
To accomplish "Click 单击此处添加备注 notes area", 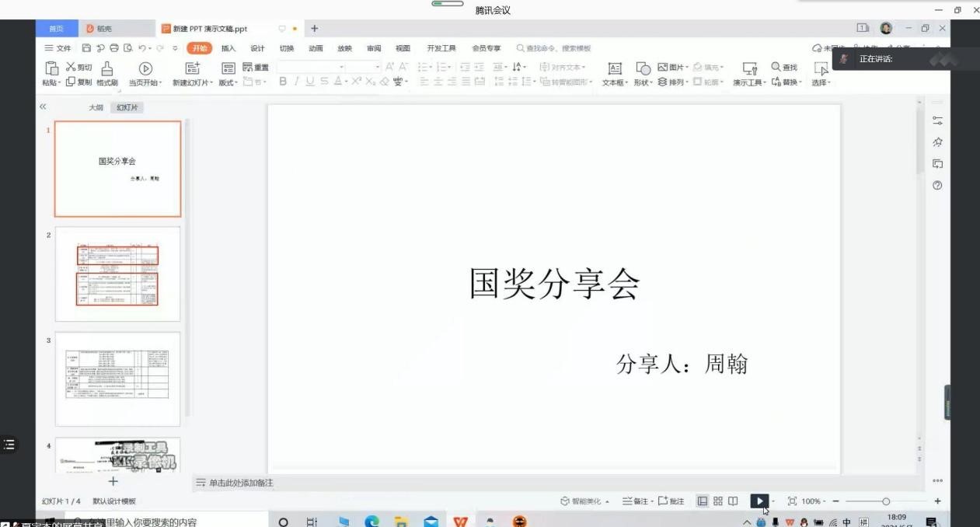I will tap(241, 483).
